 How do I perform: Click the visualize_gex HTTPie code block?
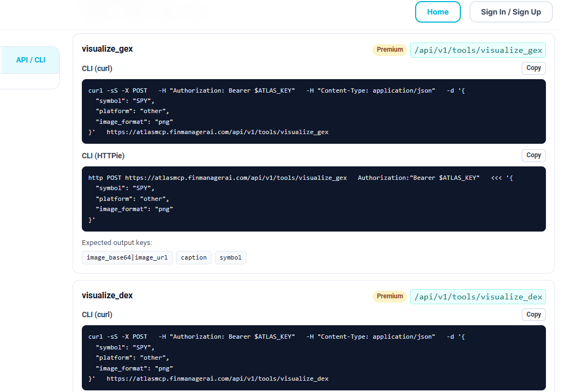(x=314, y=199)
